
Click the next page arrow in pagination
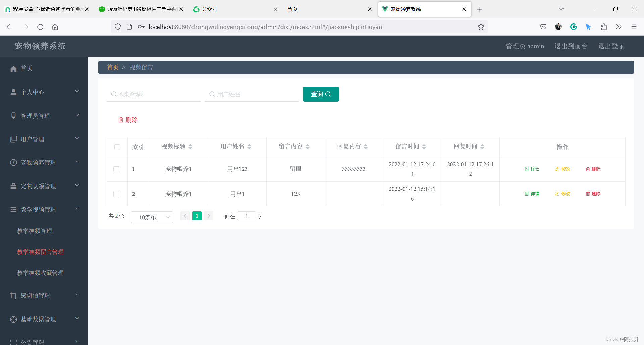click(x=209, y=216)
